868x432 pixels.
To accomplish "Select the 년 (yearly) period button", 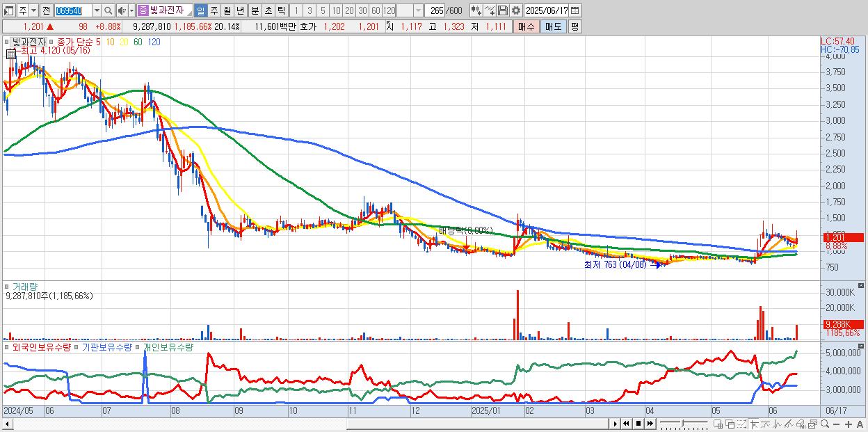I will click(x=240, y=10).
